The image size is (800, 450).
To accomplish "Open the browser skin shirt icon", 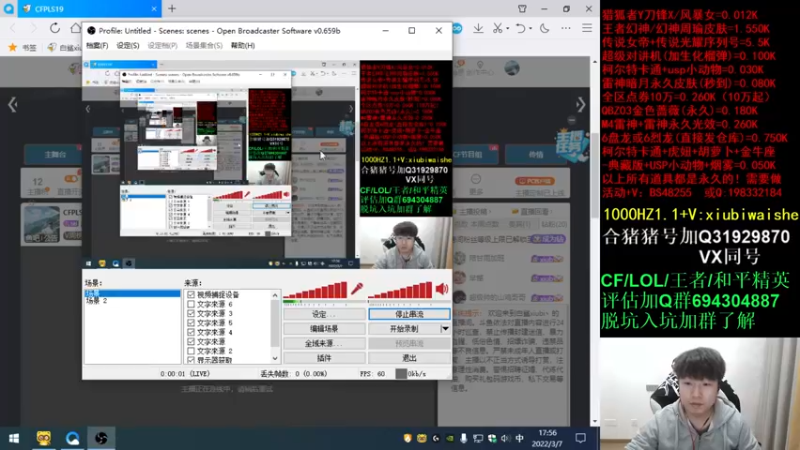I will [x=522, y=9].
